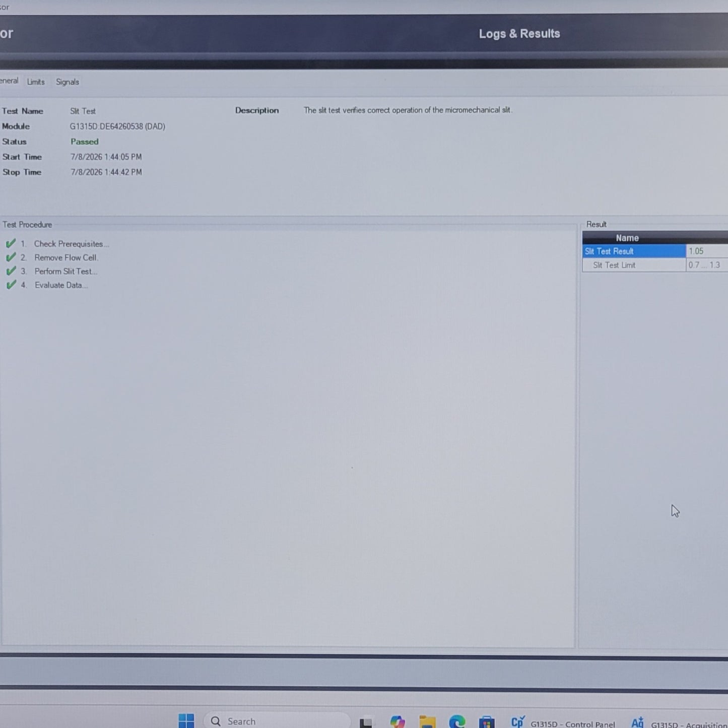This screenshot has width=728, height=728.
Task: Click the green checkmark beside Evaluate Data
Action: point(11,285)
